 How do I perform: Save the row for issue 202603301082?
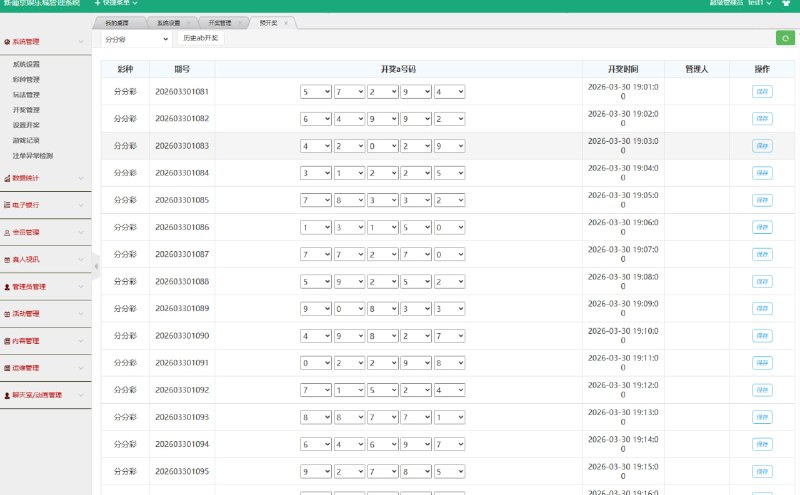(x=762, y=119)
